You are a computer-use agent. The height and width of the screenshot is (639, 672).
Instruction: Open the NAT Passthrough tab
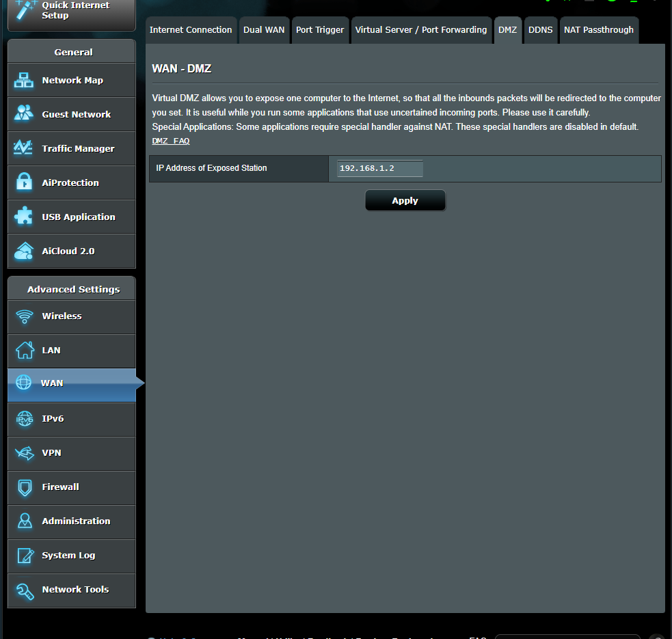click(599, 30)
